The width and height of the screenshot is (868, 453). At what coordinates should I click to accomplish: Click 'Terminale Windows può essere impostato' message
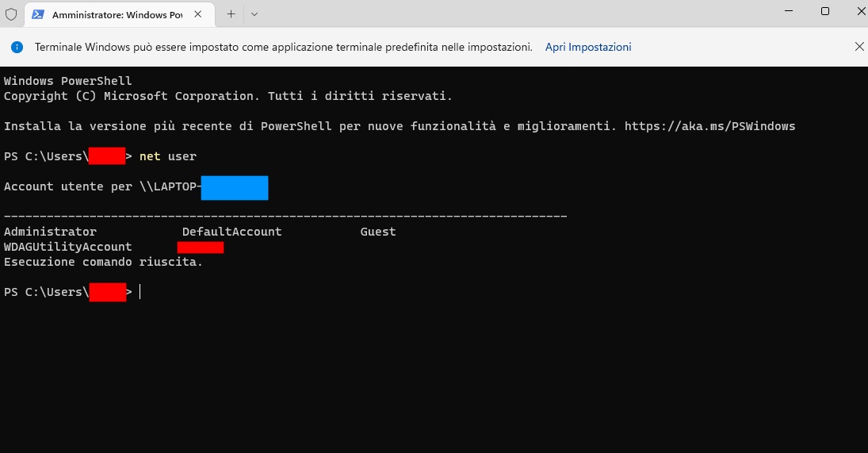pyautogui.click(x=284, y=47)
